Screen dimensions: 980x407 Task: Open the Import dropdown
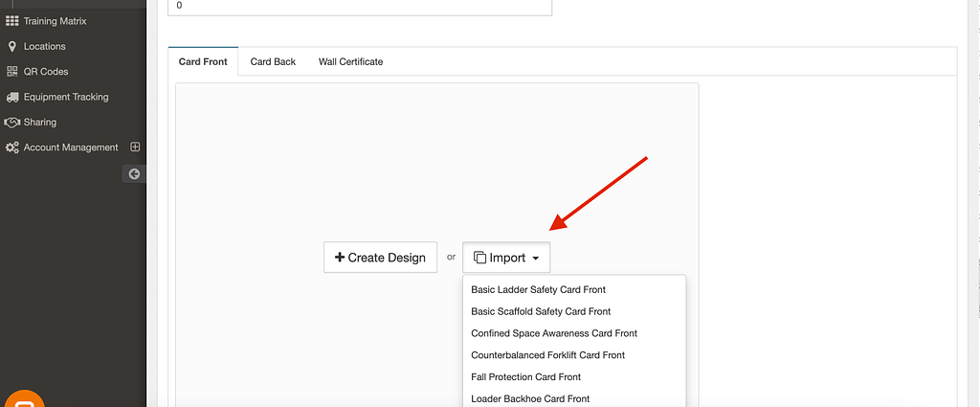pyautogui.click(x=506, y=258)
